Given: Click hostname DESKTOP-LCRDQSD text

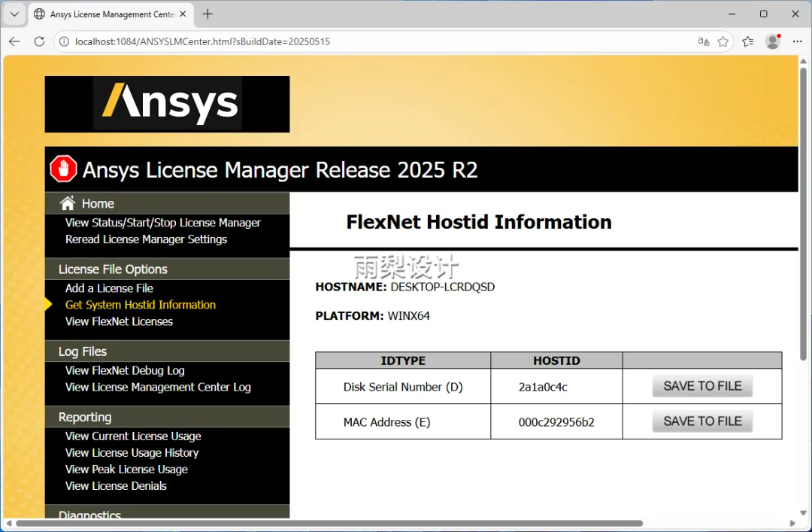Looking at the screenshot, I should [x=443, y=287].
